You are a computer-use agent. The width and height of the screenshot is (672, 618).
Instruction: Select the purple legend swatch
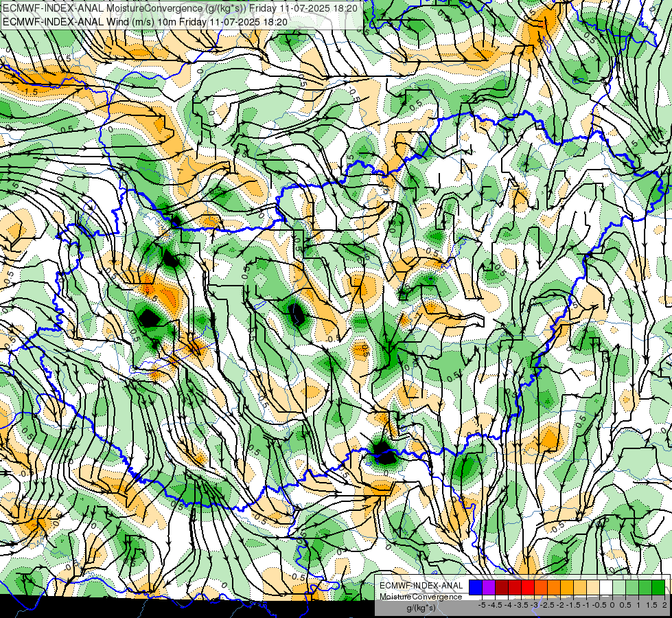tap(489, 588)
